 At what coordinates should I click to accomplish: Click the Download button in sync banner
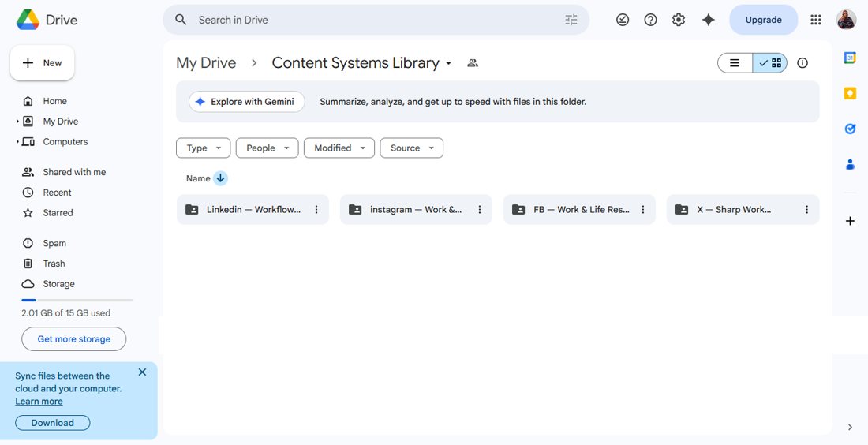point(53,423)
